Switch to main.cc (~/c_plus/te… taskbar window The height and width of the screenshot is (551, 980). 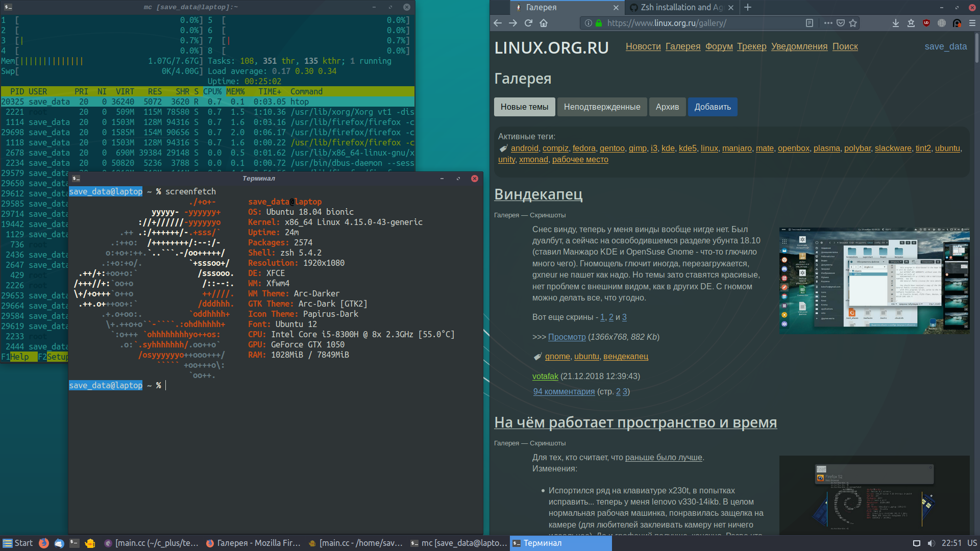pyautogui.click(x=152, y=543)
